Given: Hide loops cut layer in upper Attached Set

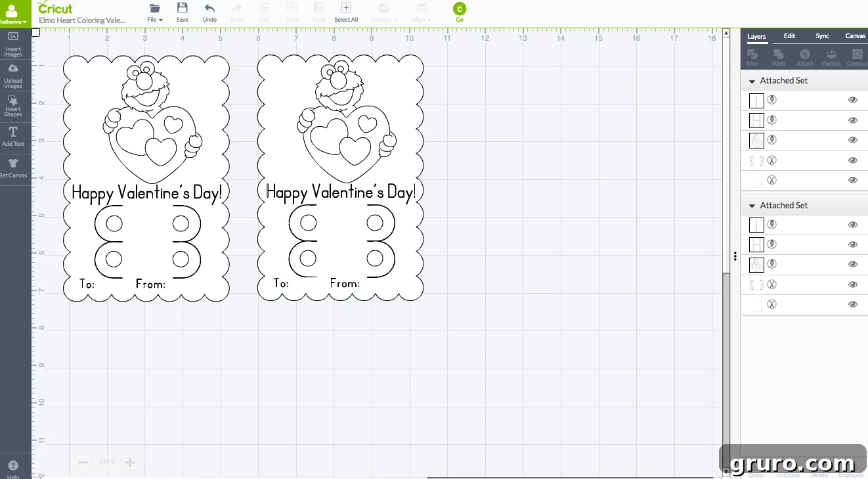Looking at the screenshot, I should 853,160.
